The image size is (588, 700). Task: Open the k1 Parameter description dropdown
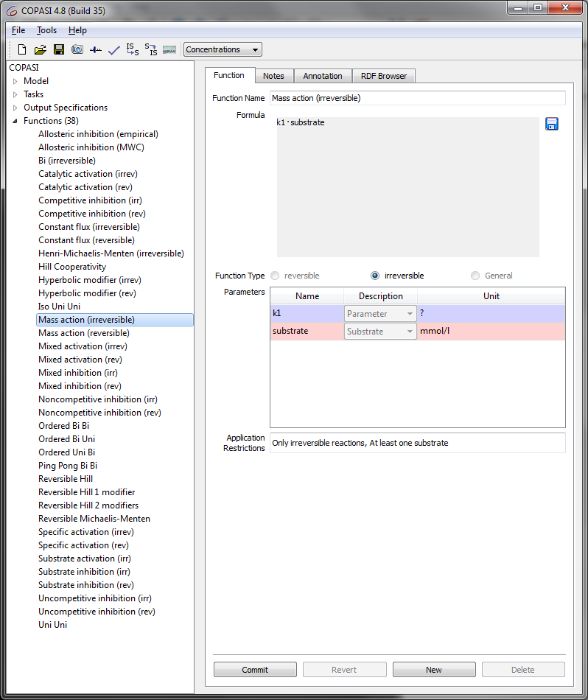[380, 314]
